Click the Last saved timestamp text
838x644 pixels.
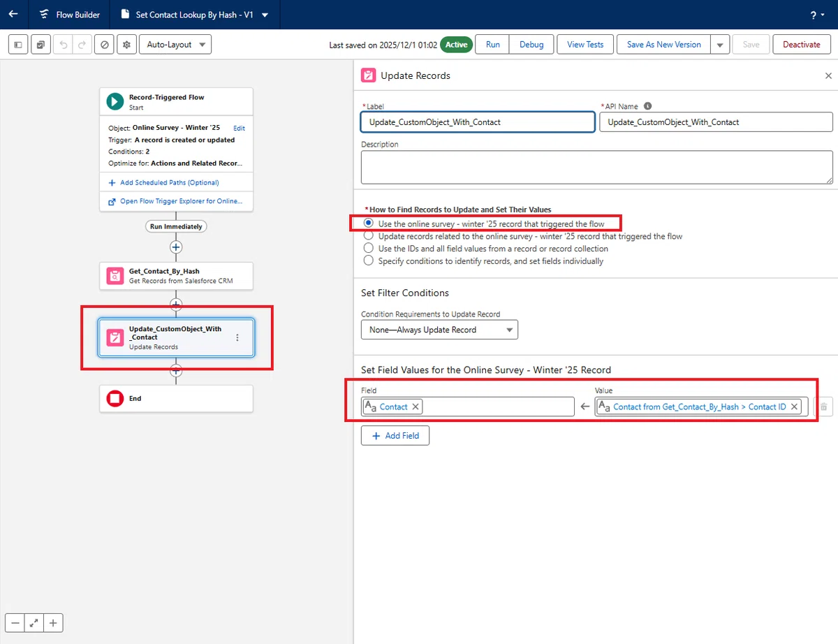coord(383,45)
